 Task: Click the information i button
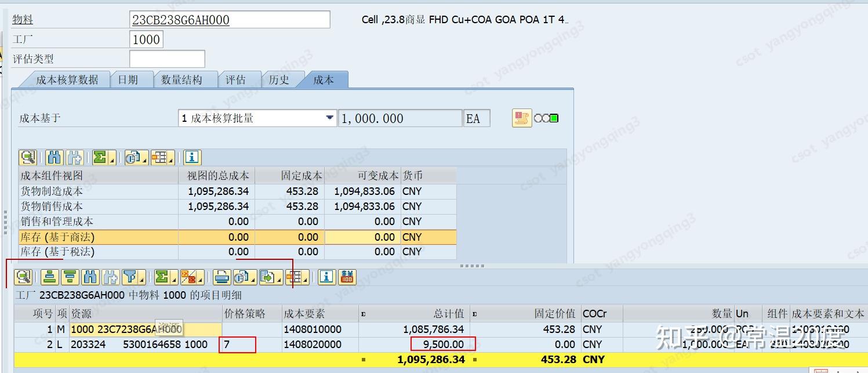point(325,277)
